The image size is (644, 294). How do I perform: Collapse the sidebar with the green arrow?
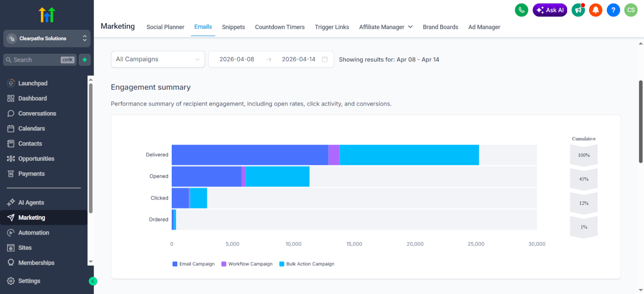click(93, 281)
